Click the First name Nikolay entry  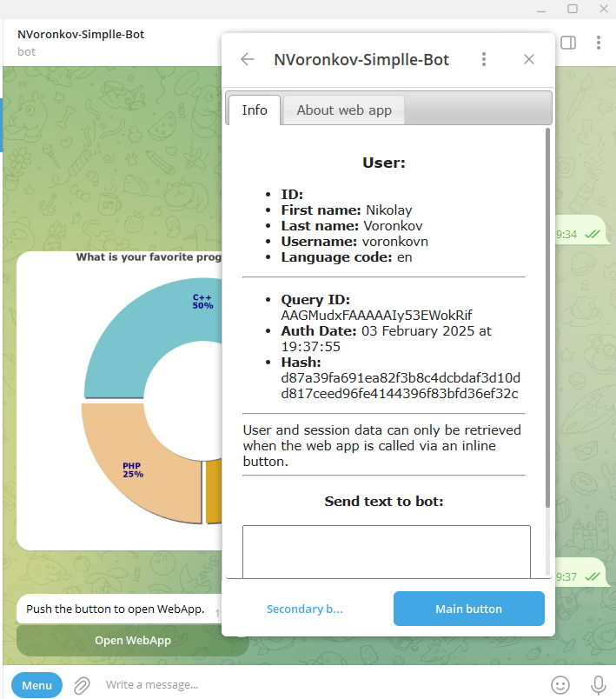[x=346, y=210]
